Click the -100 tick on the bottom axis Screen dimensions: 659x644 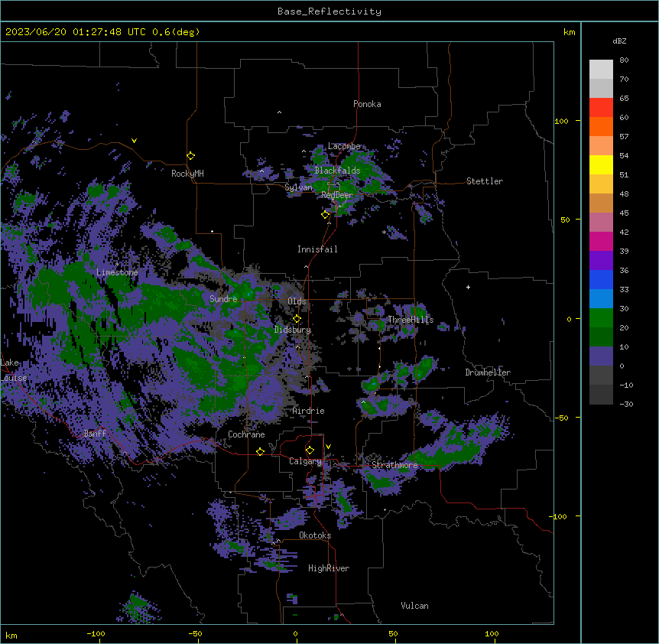coord(96,633)
